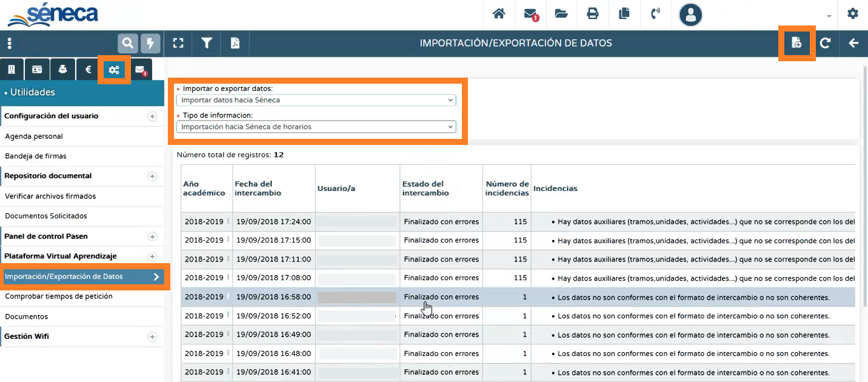Screen dimensions: 868x382
Task: Click the lightning quick access button
Action: pyautogui.click(x=151, y=44)
